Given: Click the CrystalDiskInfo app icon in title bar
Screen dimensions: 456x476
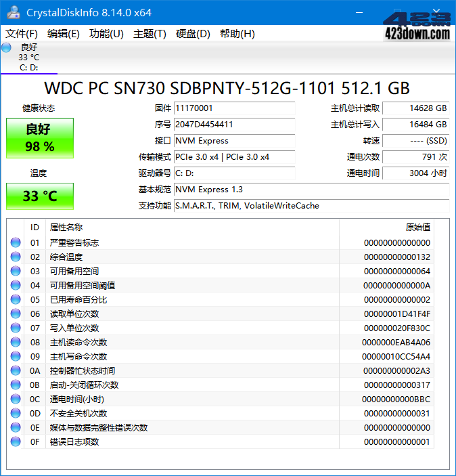Looking at the screenshot, I should [x=13, y=12].
